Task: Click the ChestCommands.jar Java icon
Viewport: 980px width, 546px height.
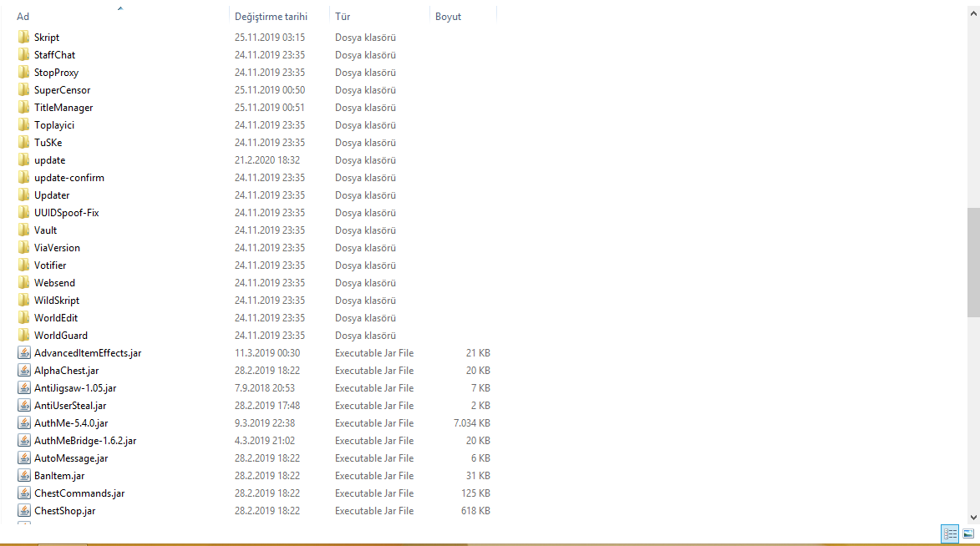Action: click(23, 493)
